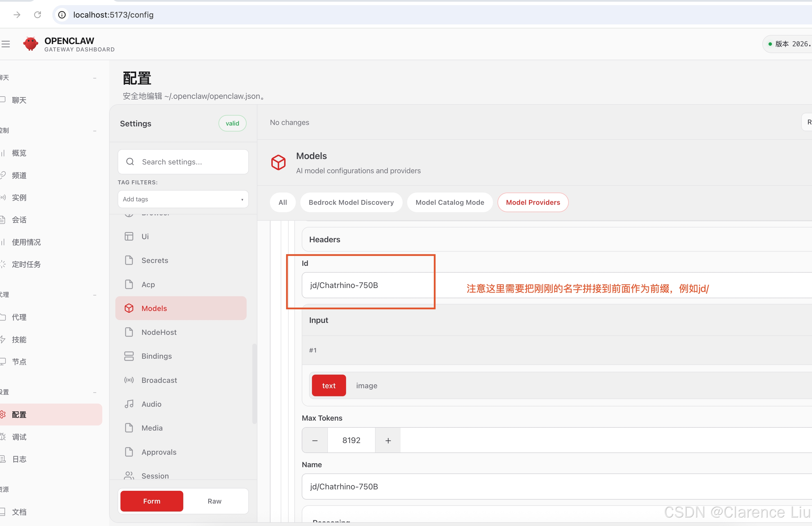The image size is (812, 526).
Task: Click the Audio music note icon
Action: pyautogui.click(x=129, y=404)
